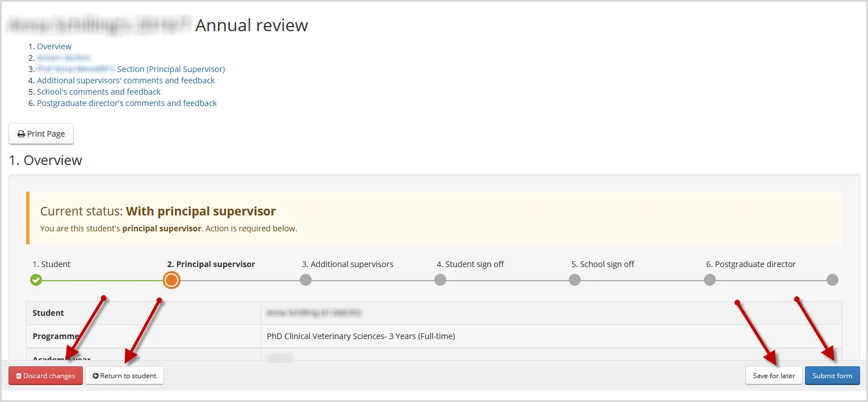Click the printer icon on Print Page
868x402 pixels.
[22, 134]
